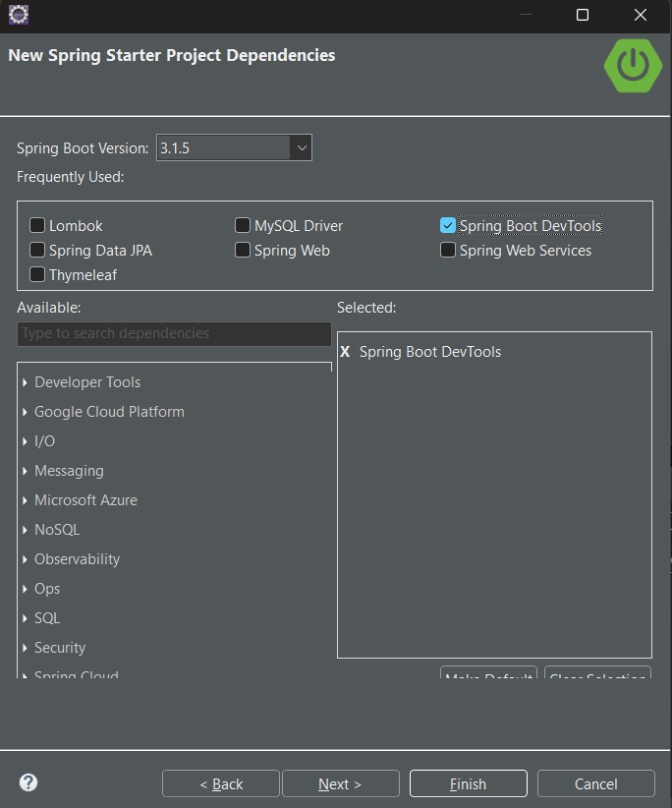672x808 pixels.
Task: Open the Spring Boot Version dropdown
Action: pyautogui.click(x=301, y=148)
